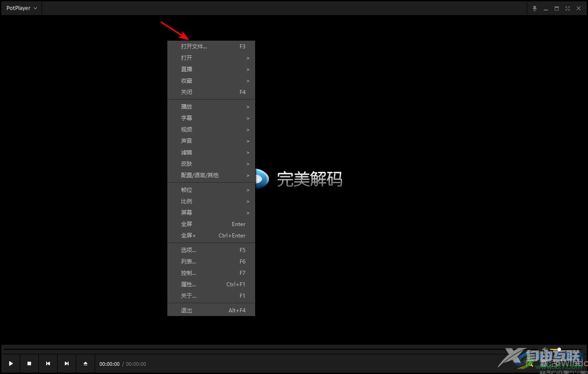Close the PotPlayer window
The width and height of the screenshot is (588, 374).
click(x=578, y=8)
